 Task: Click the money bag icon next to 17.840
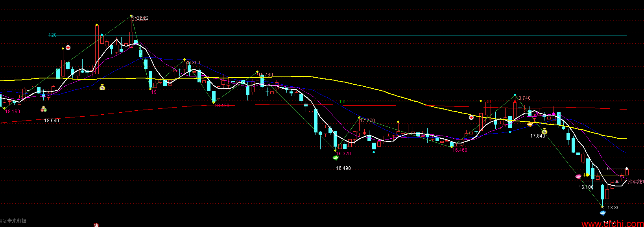[544, 131]
